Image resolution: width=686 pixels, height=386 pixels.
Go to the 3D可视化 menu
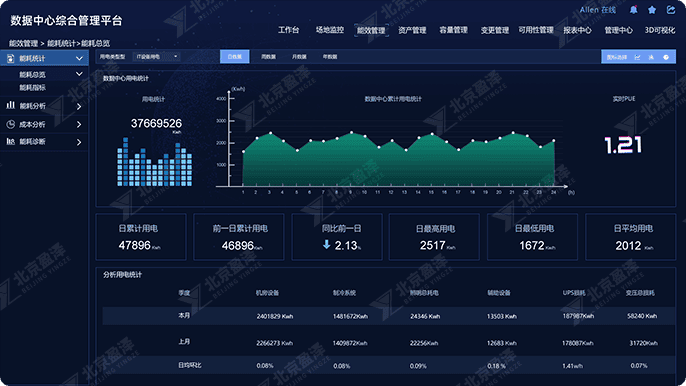(660, 30)
